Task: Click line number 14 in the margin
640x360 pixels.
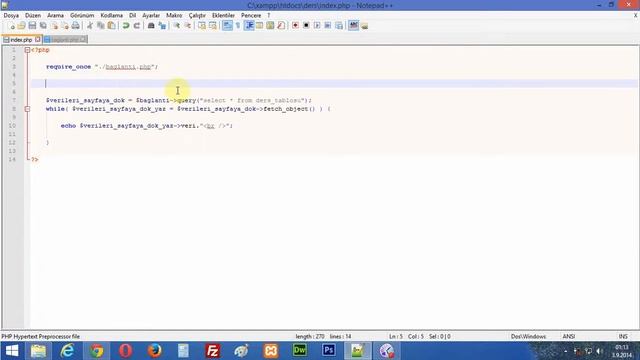Action: pyautogui.click(x=12, y=159)
